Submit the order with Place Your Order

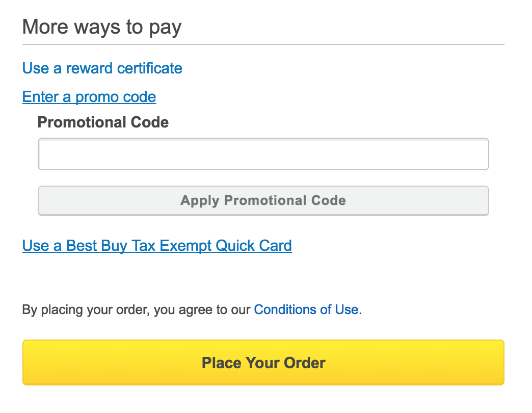[x=263, y=363]
